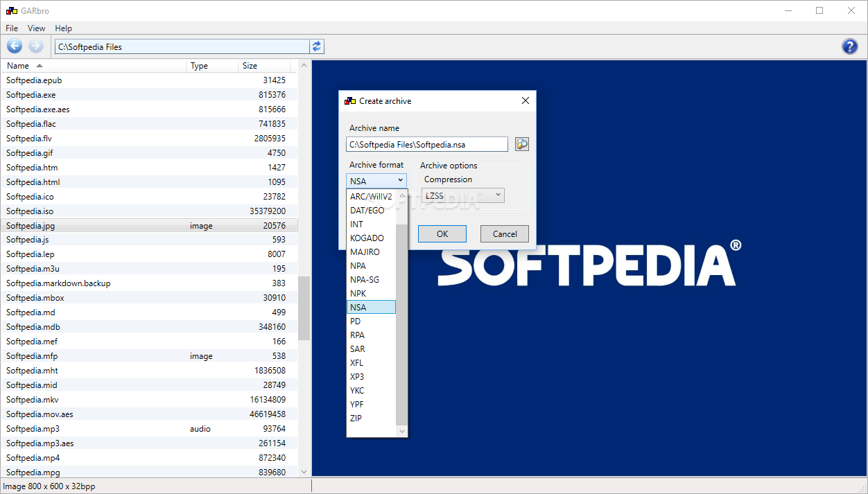Click the GARbro app icon in title bar
This screenshot has width=868, height=494.
(12, 11)
